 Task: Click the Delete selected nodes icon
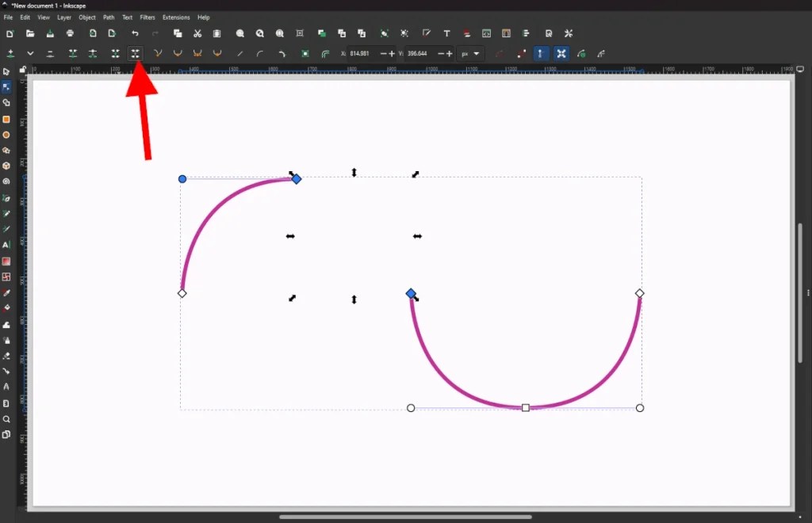(x=49, y=53)
